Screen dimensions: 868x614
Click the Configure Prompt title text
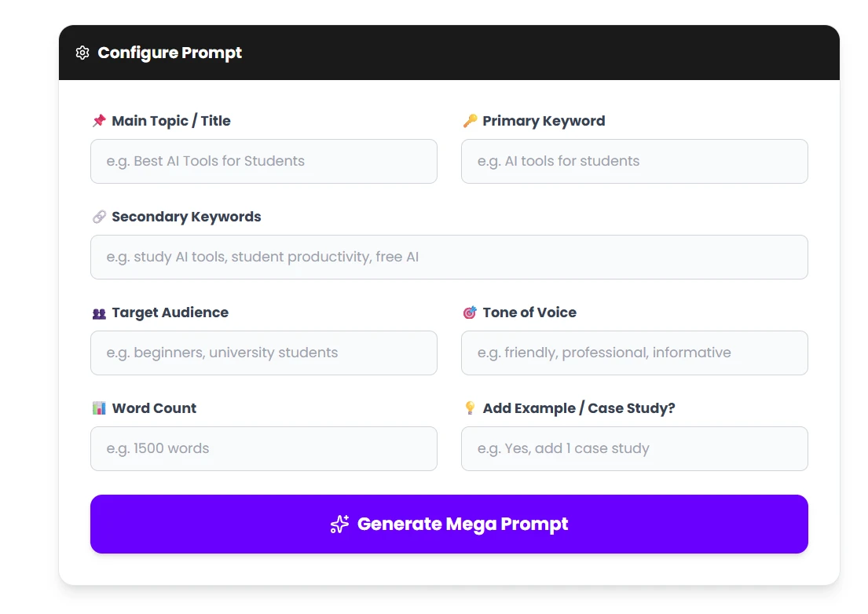[169, 53]
